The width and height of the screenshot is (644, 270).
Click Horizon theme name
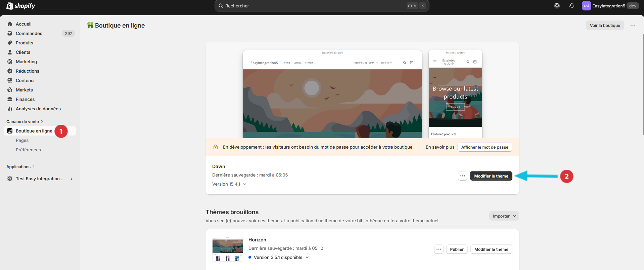click(x=257, y=240)
